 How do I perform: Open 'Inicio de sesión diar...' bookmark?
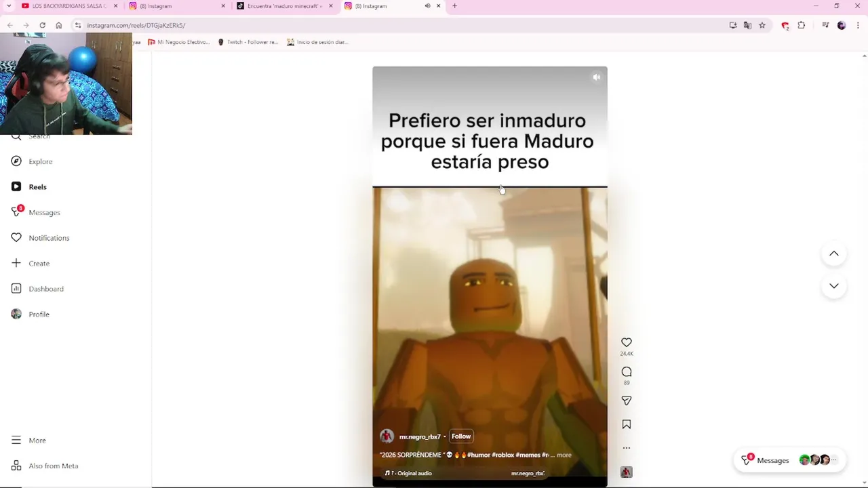click(x=317, y=42)
